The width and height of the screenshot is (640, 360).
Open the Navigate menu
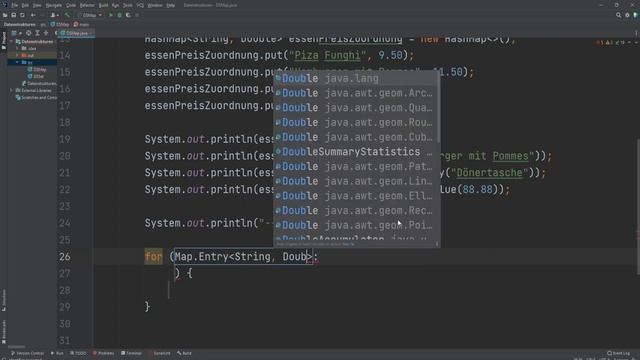click(x=53, y=5)
